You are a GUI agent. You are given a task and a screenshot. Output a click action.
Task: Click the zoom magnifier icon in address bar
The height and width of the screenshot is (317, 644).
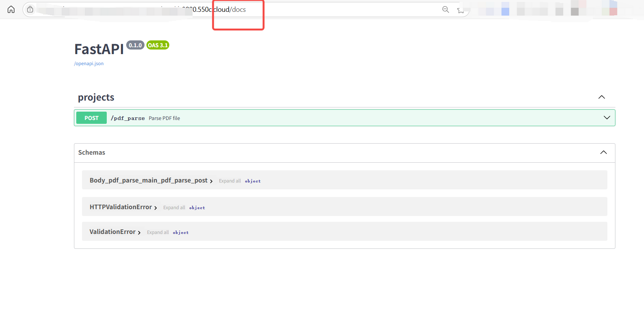445,10
